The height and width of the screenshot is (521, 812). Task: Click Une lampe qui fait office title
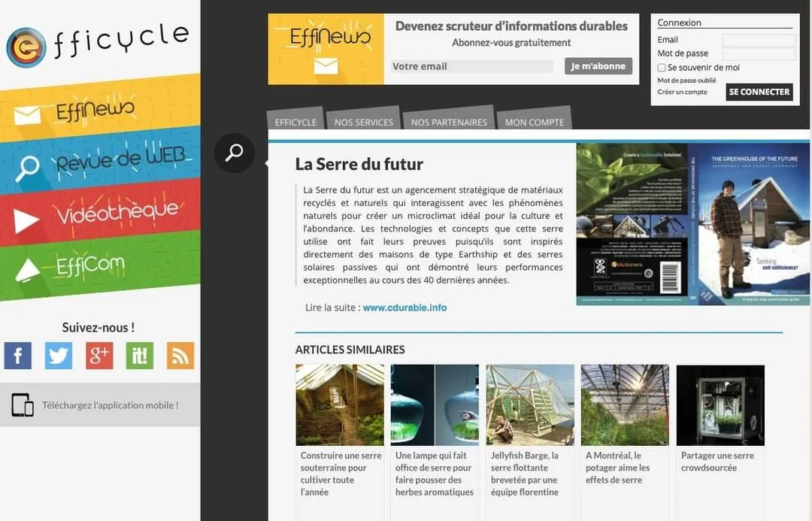tap(435, 474)
